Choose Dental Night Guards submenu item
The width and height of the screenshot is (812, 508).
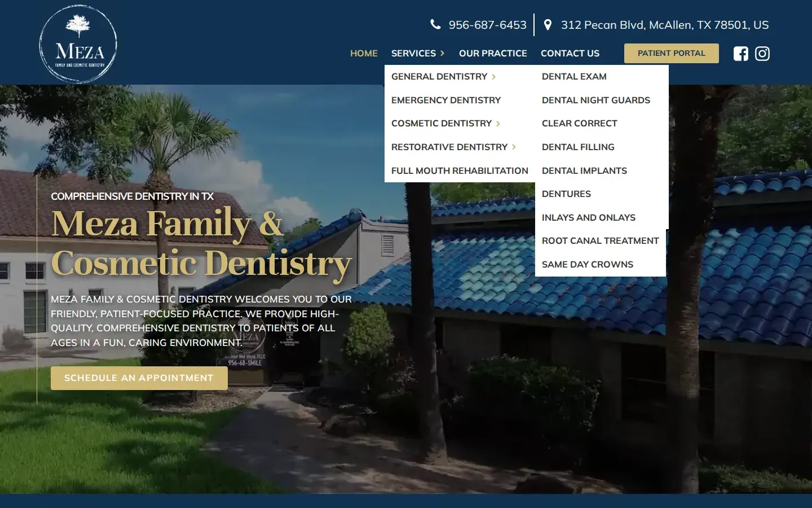[596, 100]
